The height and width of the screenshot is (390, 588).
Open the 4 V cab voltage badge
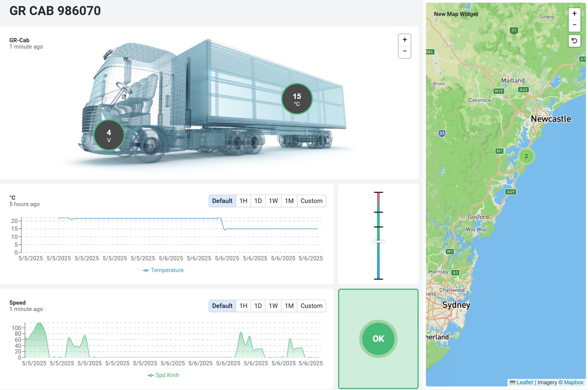tap(109, 135)
